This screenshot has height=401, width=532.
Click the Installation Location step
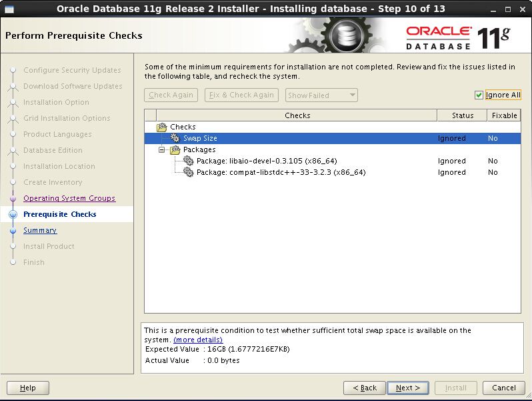click(x=59, y=166)
